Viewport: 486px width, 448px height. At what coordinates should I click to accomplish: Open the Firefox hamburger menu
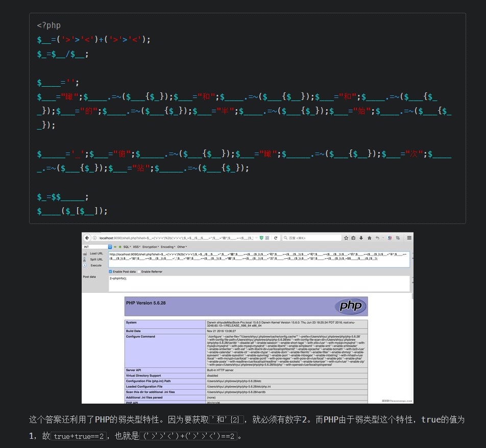pos(409,238)
